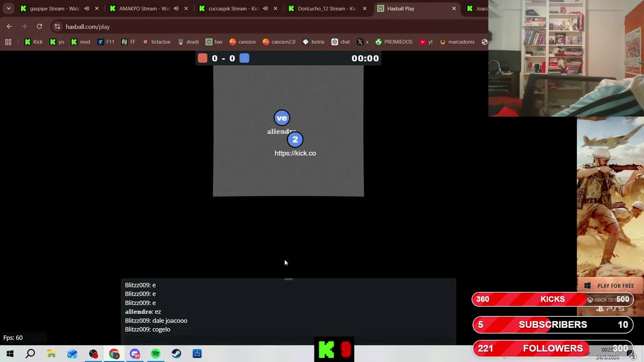Screen dimensions: 644x362
Task: Open the cancion bookmark
Action: point(242,42)
